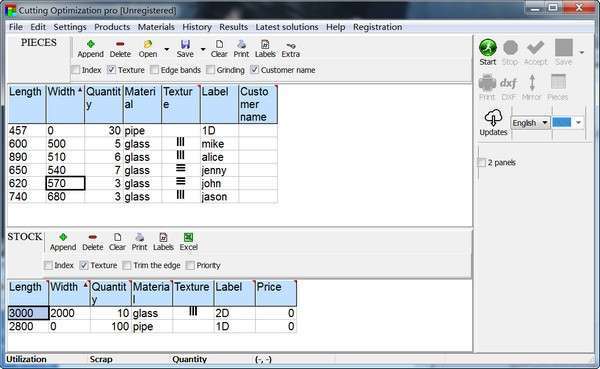Check for Updates cloud icon

pos(493,122)
